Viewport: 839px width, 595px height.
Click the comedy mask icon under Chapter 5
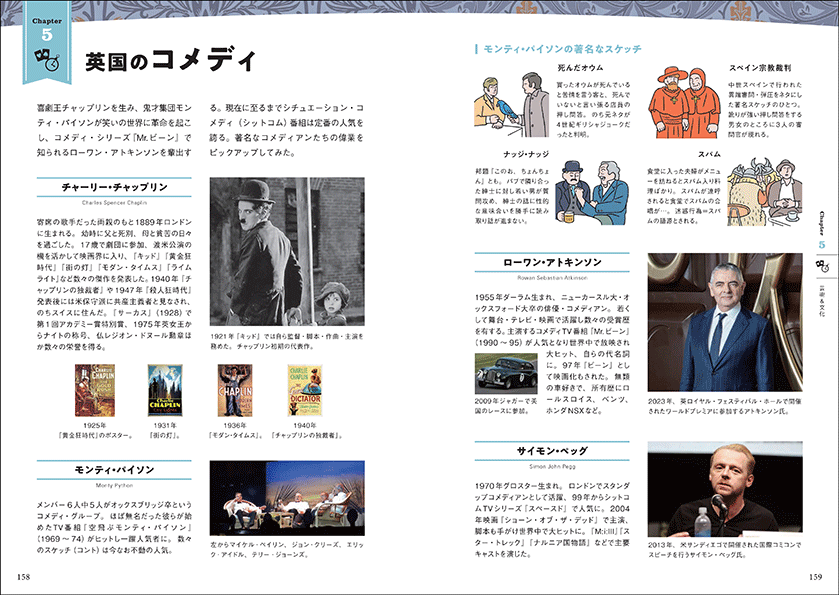pyautogui.click(x=47, y=59)
